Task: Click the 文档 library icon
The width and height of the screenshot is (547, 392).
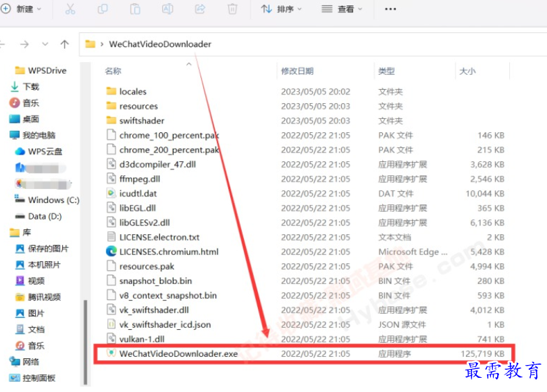Action: 20,329
